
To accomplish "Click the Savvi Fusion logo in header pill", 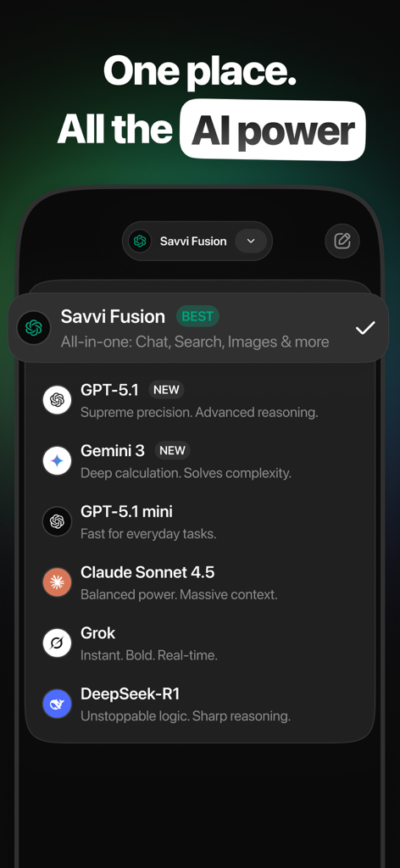I will click(140, 241).
